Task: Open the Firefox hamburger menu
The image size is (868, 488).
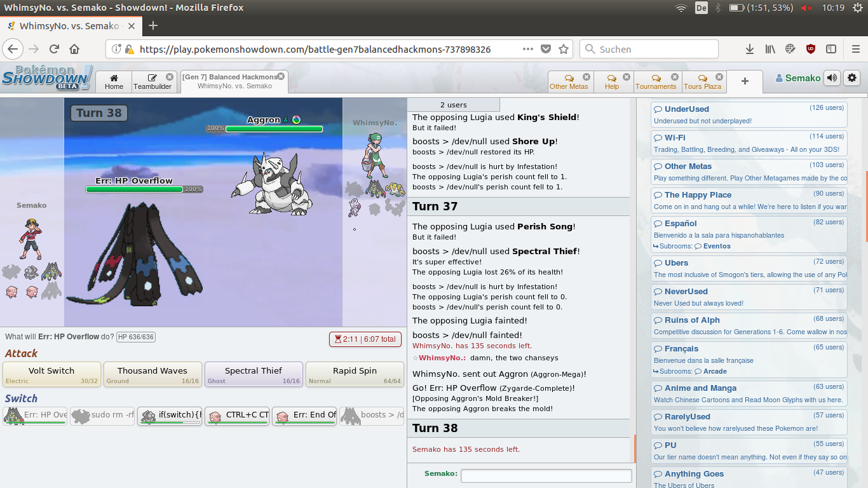Action: coord(855,49)
